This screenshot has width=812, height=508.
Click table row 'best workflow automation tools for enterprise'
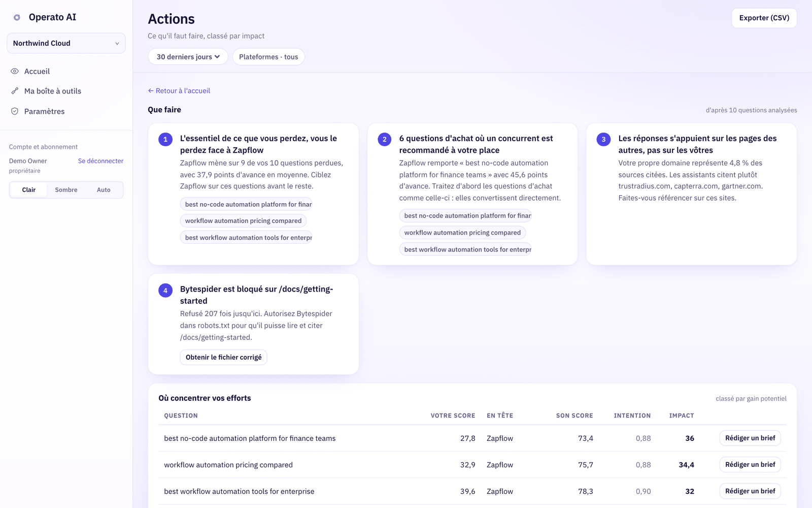[472, 491]
